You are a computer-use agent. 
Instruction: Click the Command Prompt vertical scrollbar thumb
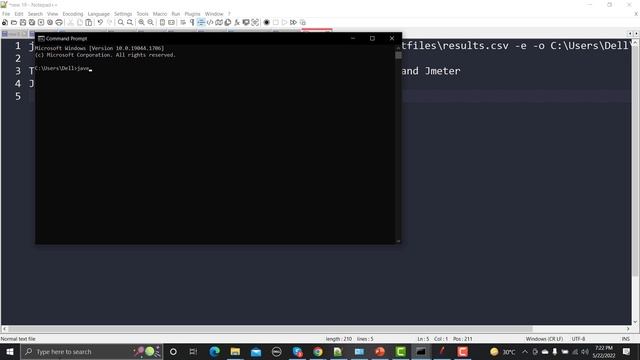coord(398,55)
